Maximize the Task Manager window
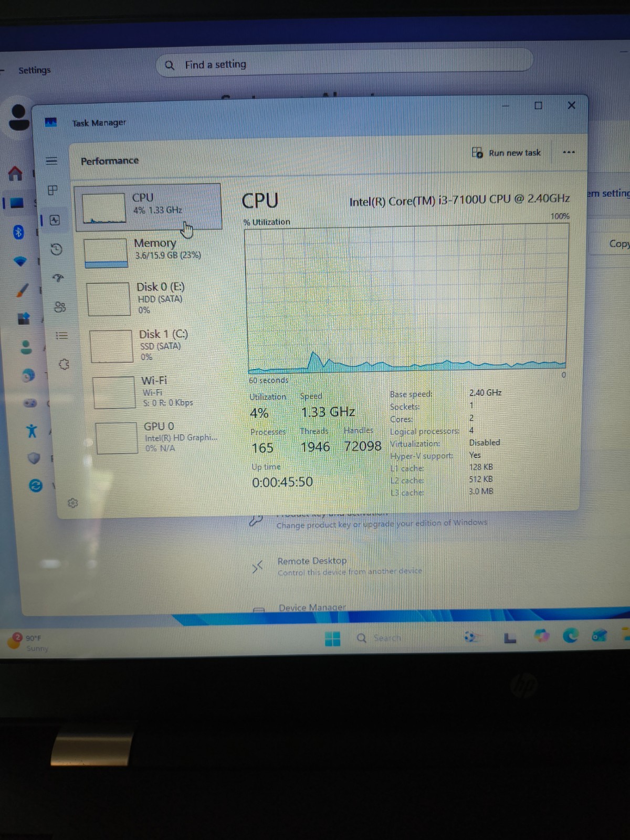 click(538, 106)
